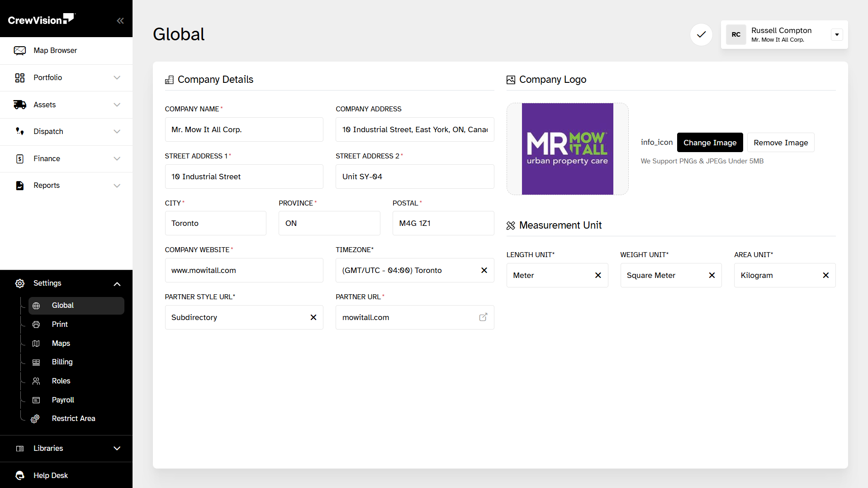Open the Partner Style URL dropdown

244,317
